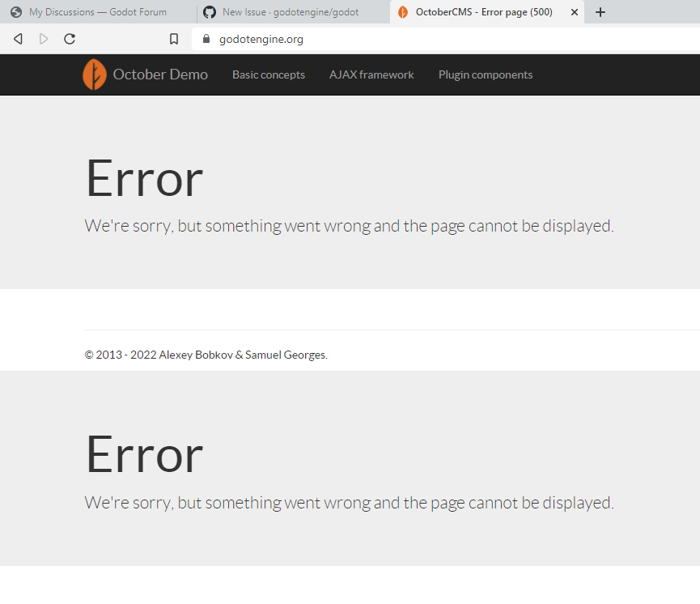Bookmark this page via the bookmark icon
Screen dimensions: 700x604
[x=173, y=38]
